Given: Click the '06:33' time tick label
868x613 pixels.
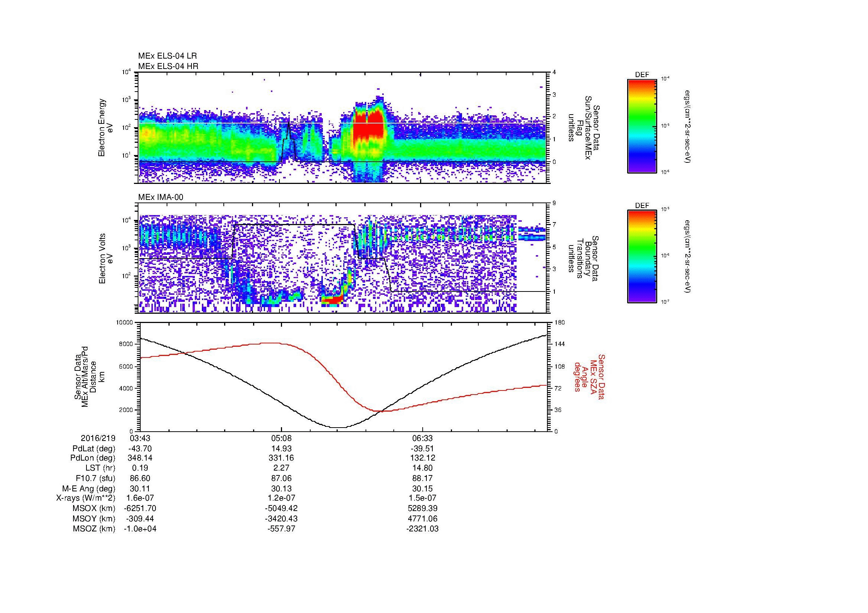Looking at the screenshot, I should point(422,438).
